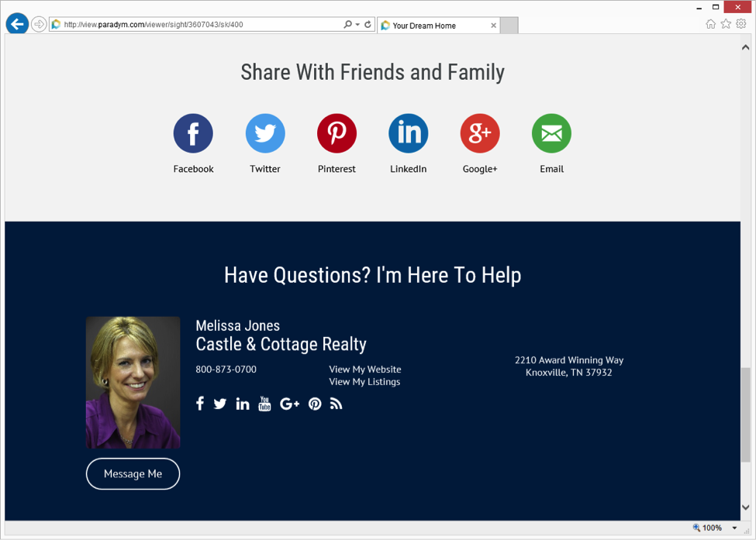Open agent's small Facebook icon in footer
Image resolution: width=756 pixels, height=540 pixels.
pos(200,404)
